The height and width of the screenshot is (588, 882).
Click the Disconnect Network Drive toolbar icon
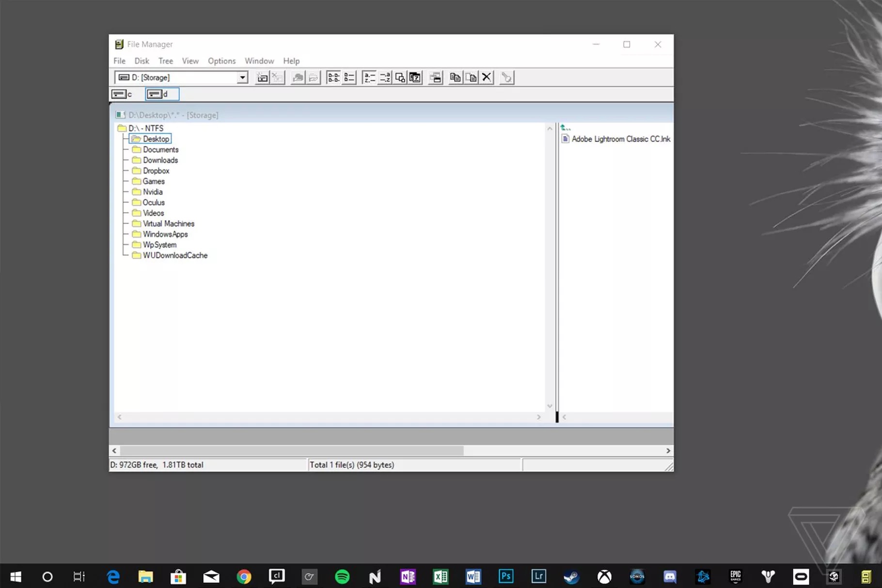[313, 77]
